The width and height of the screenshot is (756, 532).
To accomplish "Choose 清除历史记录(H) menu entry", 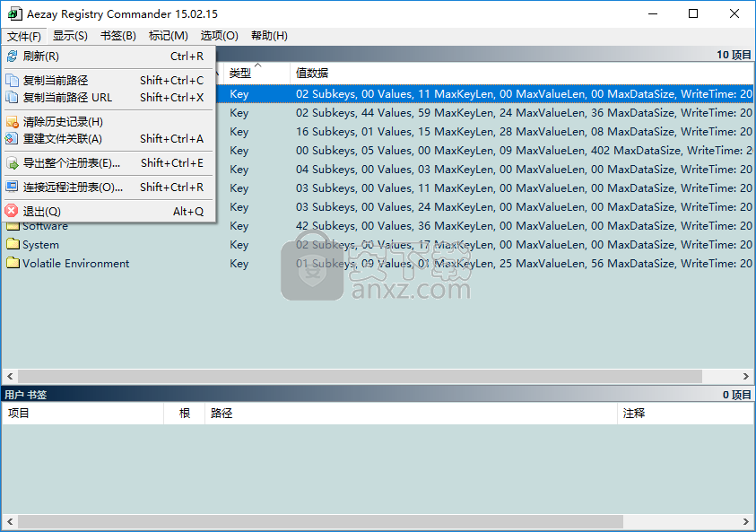I will click(x=109, y=122).
